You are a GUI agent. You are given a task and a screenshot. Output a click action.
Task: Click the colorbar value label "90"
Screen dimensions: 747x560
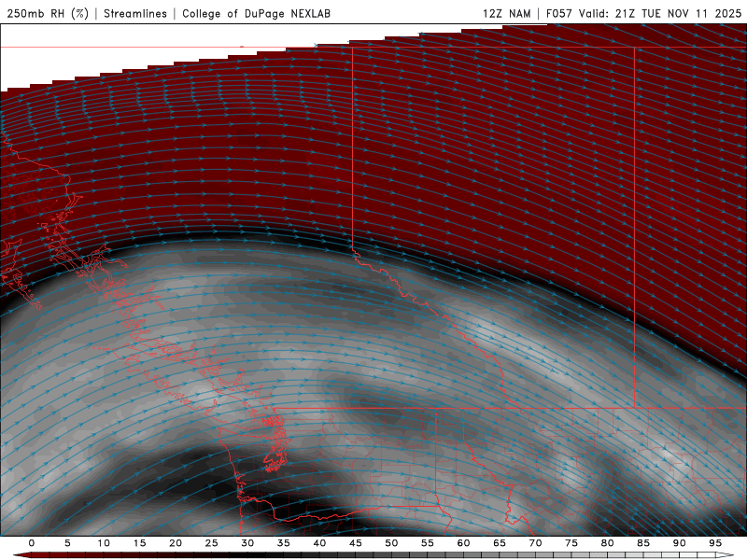pyautogui.click(x=679, y=543)
